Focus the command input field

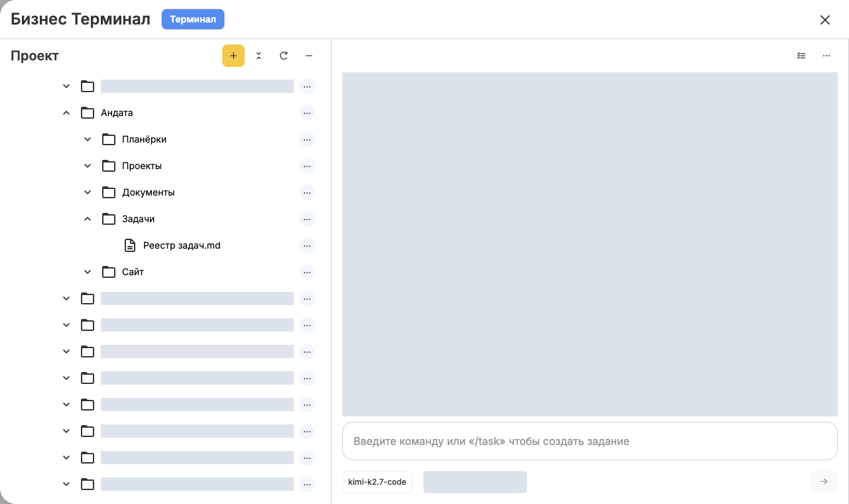coord(590,441)
